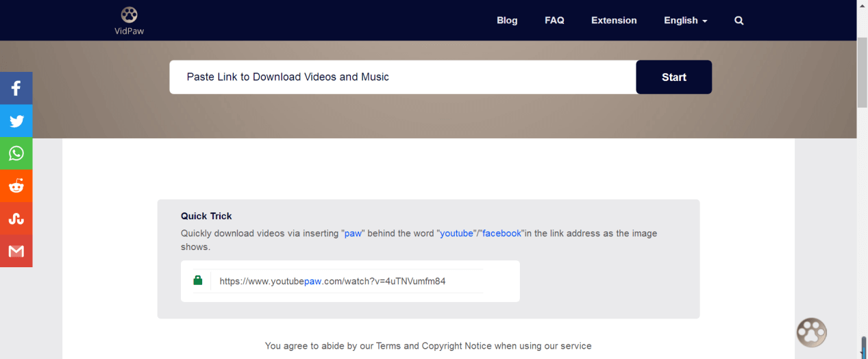Click the "Quick Trick" heading
The height and width of the screenshot is (359, 868).
click(x=206, y=216)
